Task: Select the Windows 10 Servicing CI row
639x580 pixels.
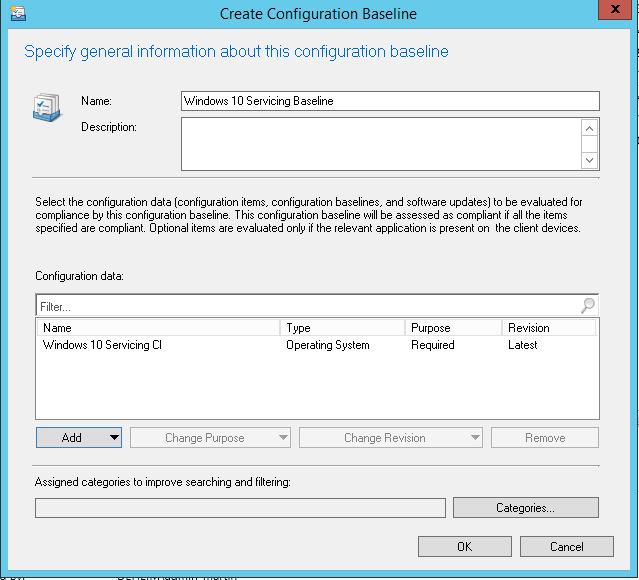Action: (317, 345)
